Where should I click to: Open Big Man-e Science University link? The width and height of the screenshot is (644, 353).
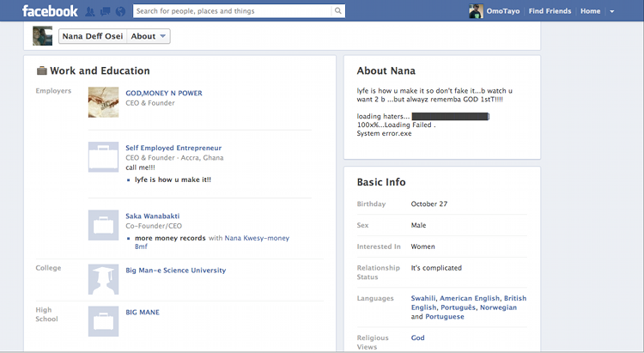pos(176,271)
